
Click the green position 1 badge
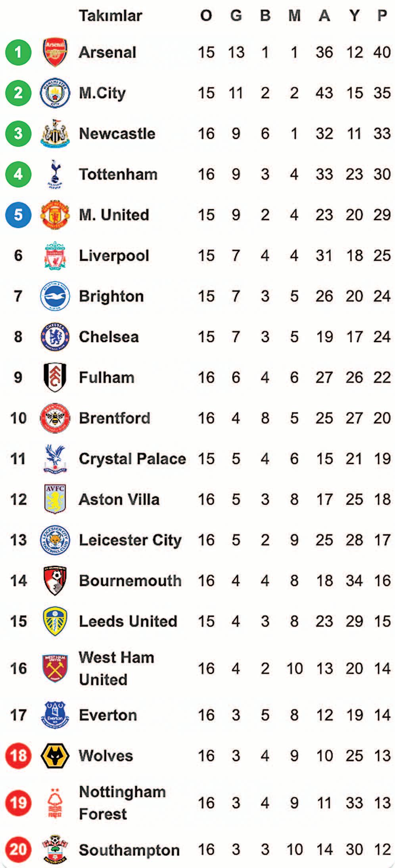[18, 52]
